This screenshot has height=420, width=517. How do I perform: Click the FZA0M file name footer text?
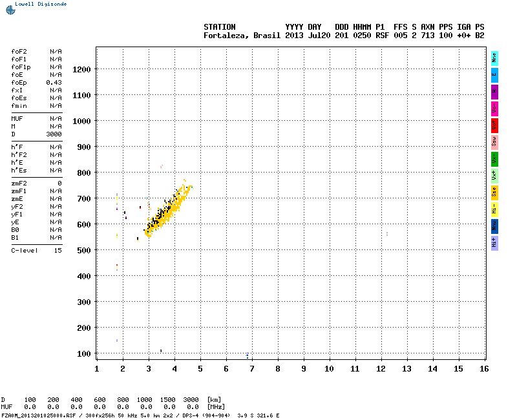[38, 415]
